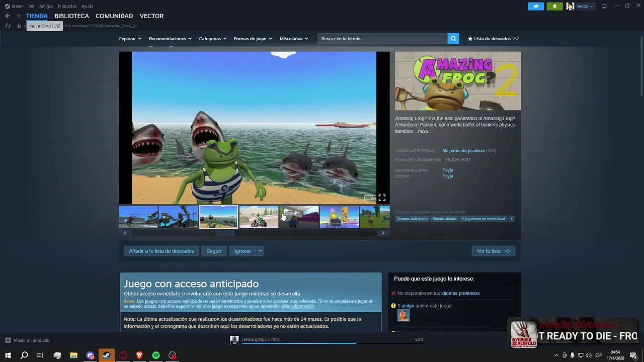
Task: Open the Brave browser from the taskbar
Action: [x=139, y=355]
